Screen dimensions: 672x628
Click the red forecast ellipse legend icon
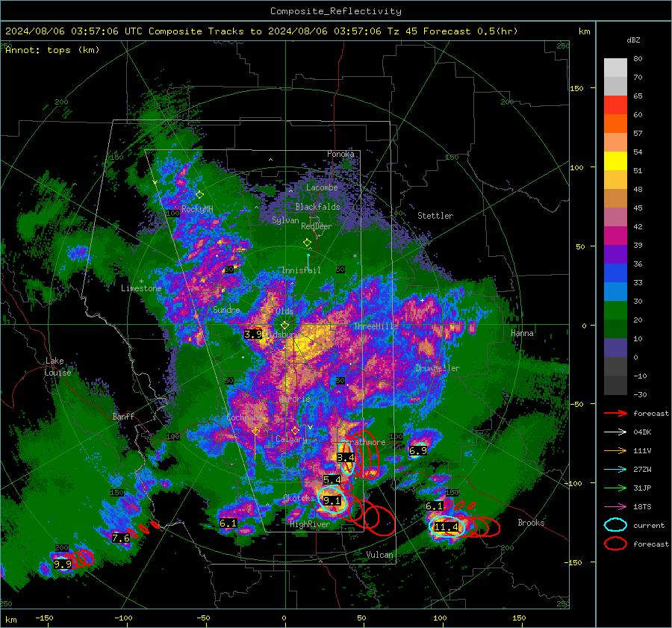(x=615, y=544)
